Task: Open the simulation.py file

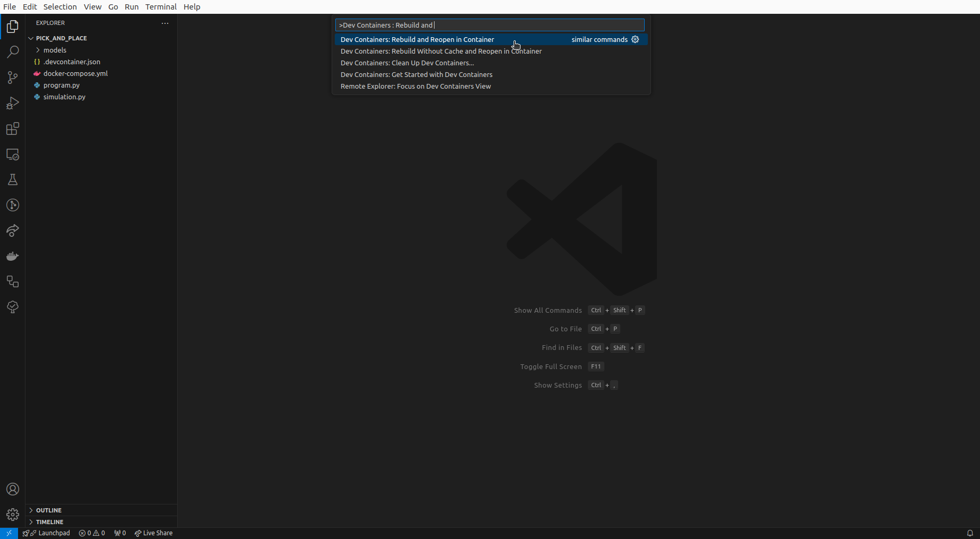Action: point(101,97)
